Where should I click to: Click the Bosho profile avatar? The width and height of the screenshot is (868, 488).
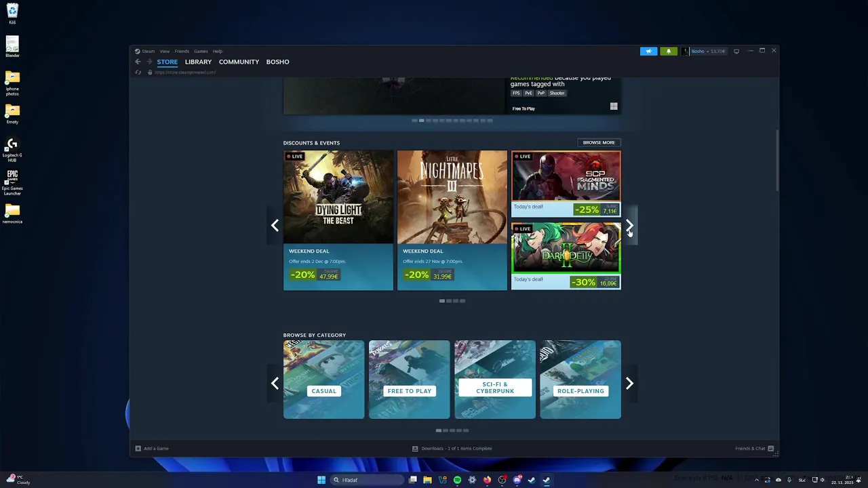pos(686,51)
